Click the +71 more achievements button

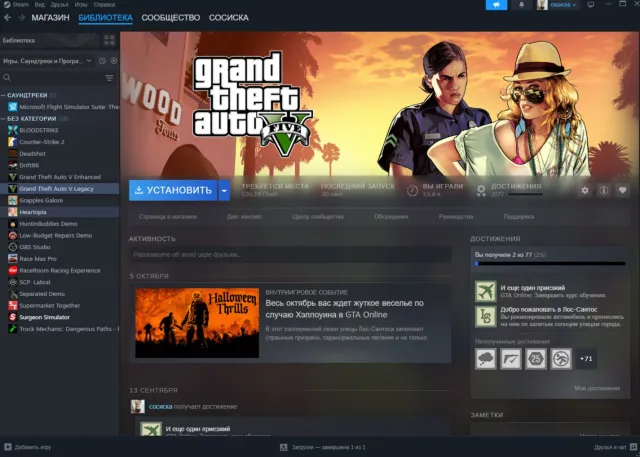586,359
